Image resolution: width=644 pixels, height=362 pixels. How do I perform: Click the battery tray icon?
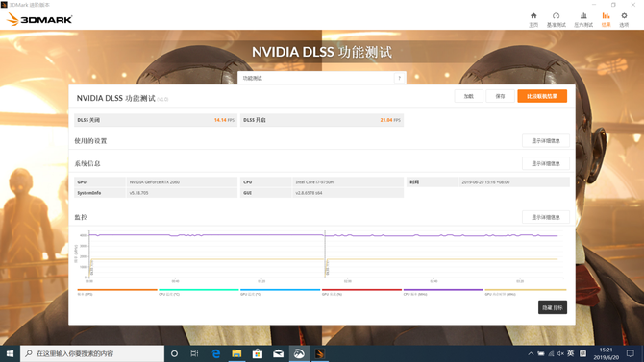coord(541,353)
